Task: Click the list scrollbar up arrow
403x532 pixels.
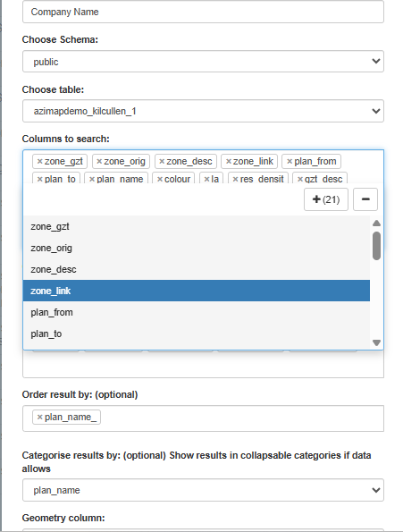Action: pyautogui.click(x=376, y=223)
